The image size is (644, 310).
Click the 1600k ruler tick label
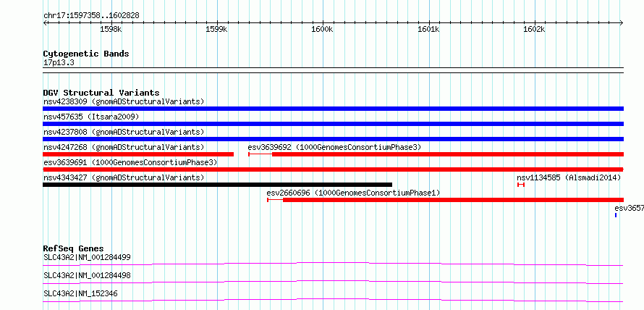point(323,29)
